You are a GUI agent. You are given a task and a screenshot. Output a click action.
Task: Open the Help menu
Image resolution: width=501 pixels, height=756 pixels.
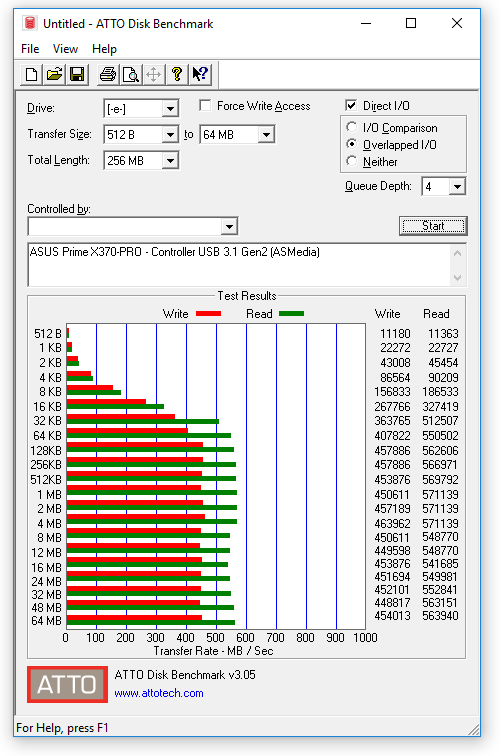tap(104, 49)
